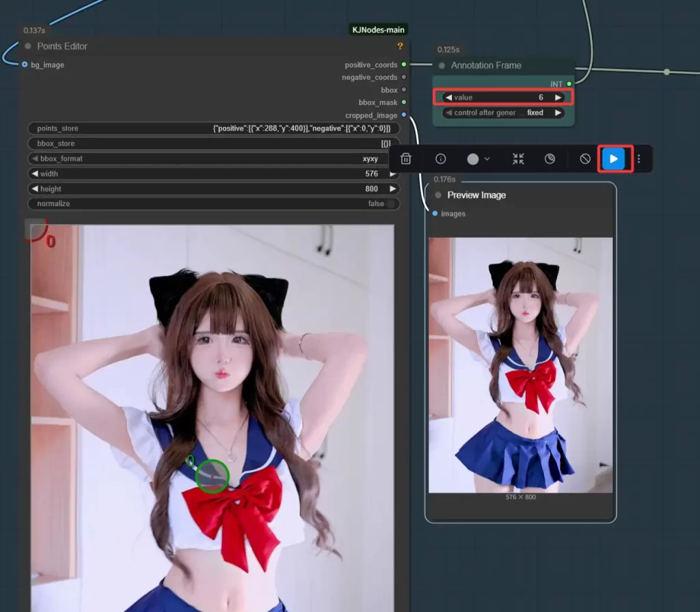Image resolution: width=700 pixels, height=612 pixels.
Task: Open the node color picker dropdown
Action: [478, 158]
